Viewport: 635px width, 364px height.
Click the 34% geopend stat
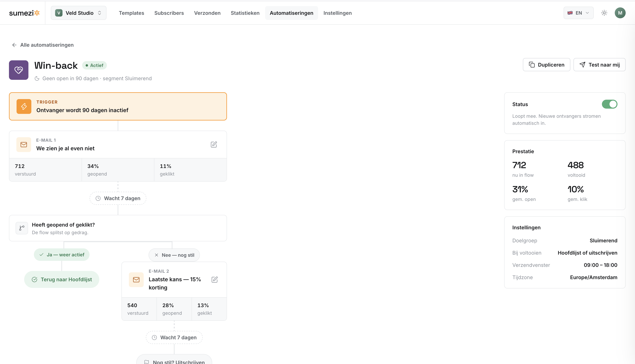(x=118, y=170)
